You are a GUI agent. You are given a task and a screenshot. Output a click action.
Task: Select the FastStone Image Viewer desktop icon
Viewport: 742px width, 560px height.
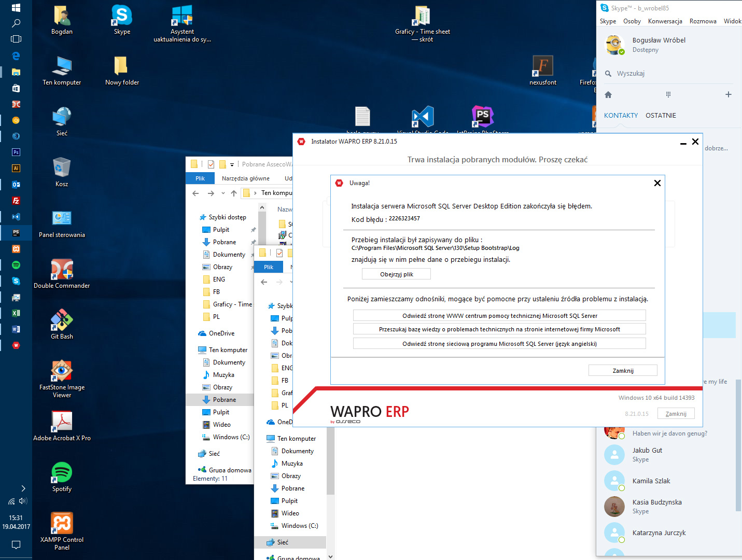[x=62, y=379]
